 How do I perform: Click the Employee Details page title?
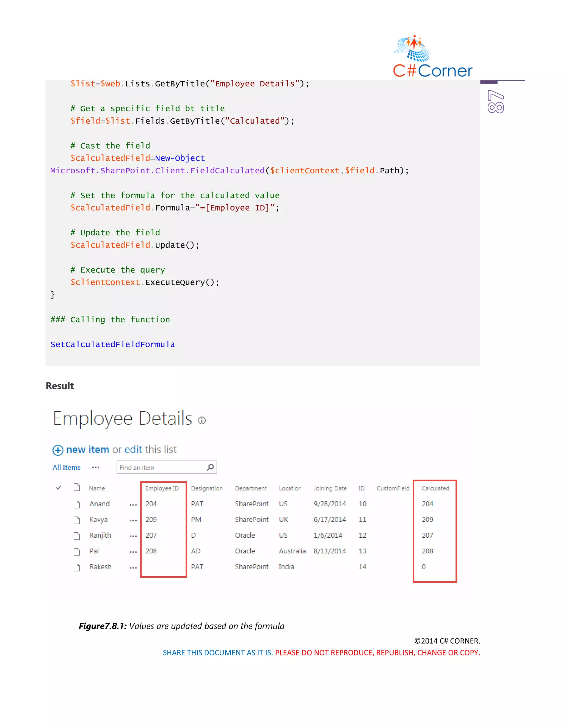tap(122, 419)
